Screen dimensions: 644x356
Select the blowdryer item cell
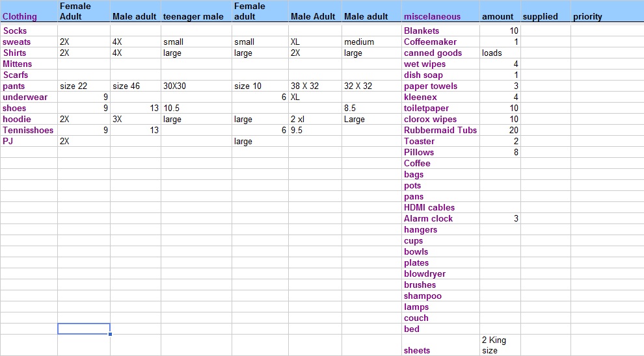coord(425,273)
